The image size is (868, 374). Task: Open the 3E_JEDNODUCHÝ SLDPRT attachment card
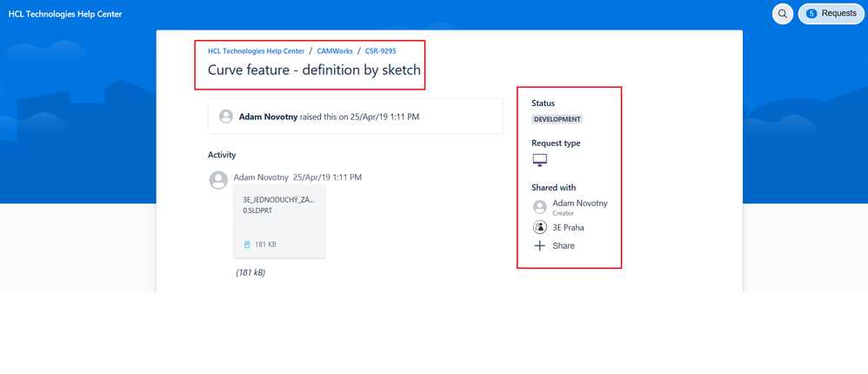pyautogui.click(x=279, y=221)
